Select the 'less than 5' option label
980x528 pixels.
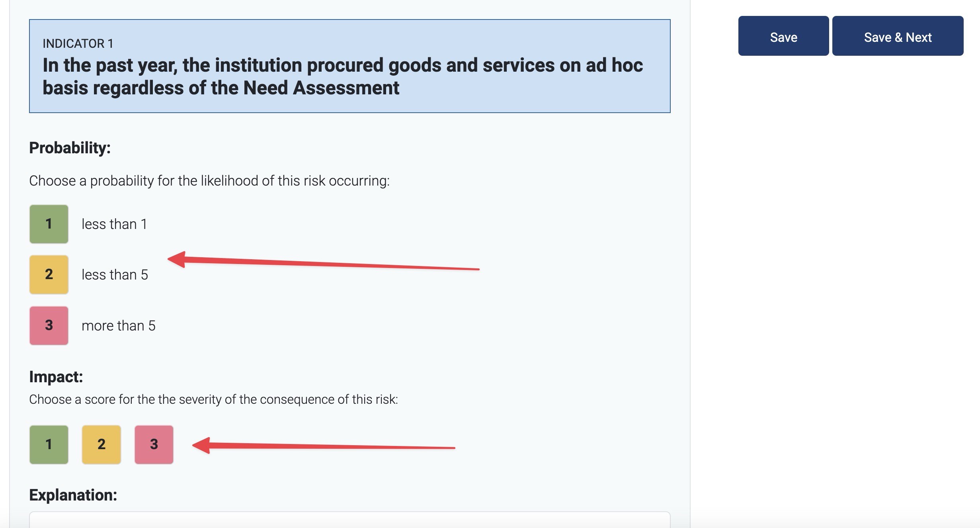(115, 275)
